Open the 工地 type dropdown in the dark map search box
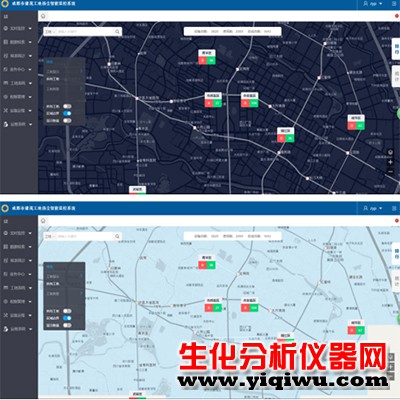The image size is (400, 400). (x=50, y=31)
